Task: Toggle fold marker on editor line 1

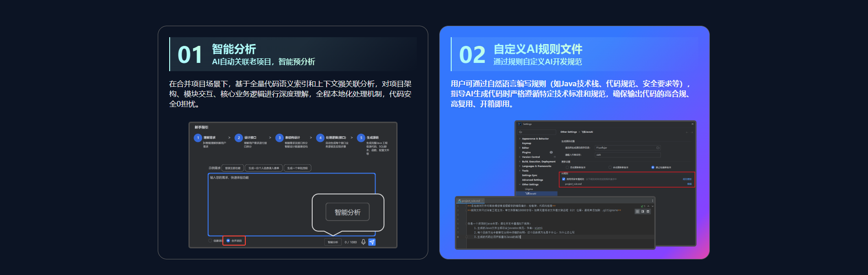Action: click(465, 206)
